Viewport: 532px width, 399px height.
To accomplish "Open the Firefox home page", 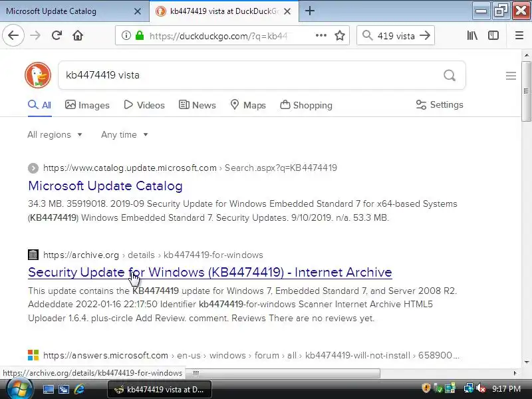I will [x=78, y=35].
